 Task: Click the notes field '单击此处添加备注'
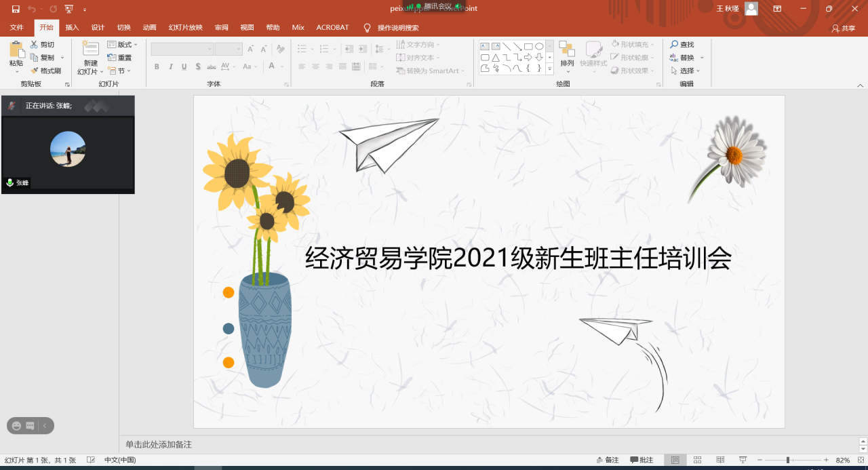point(159,444)
